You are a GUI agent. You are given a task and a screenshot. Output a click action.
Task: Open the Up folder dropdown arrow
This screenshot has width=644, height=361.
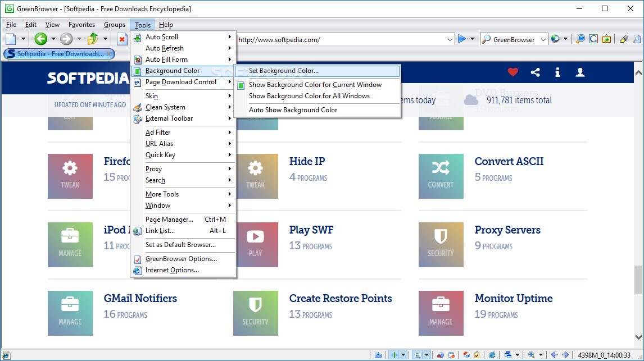tap(105, 39)
